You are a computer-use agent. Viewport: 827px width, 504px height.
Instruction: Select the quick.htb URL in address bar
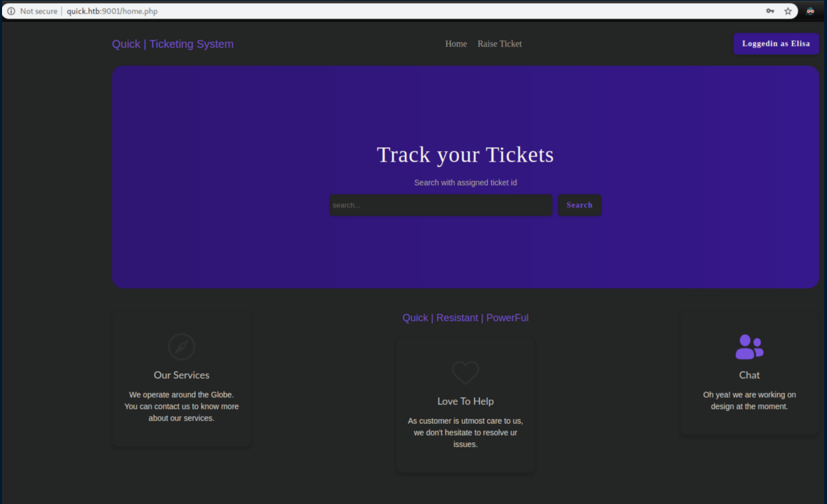pos(112,11)
